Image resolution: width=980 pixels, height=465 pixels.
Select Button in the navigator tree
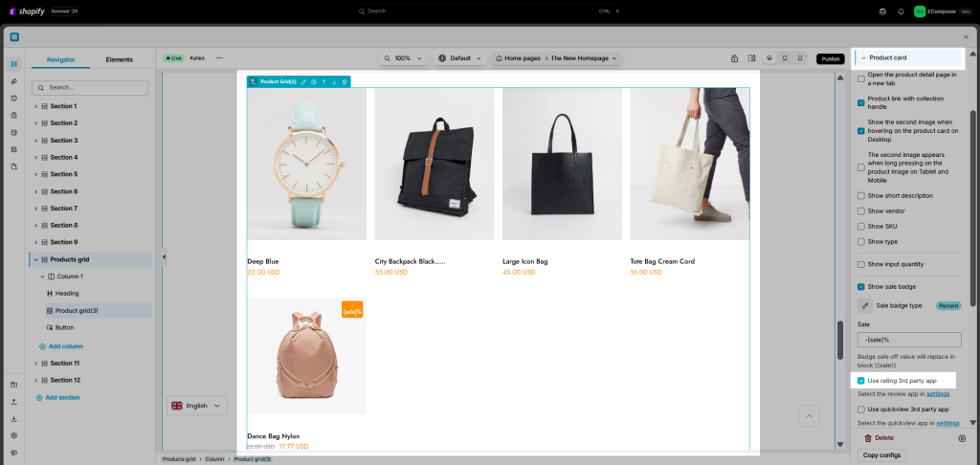pyautogui.click(x=64, y=327)
